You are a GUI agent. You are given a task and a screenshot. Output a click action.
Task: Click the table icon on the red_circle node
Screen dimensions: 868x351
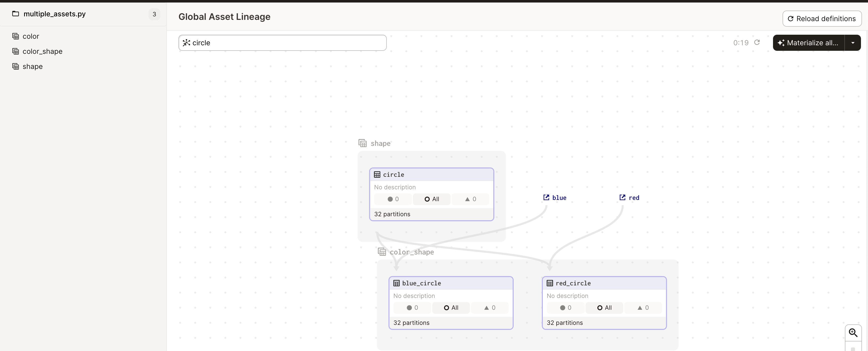point(550,283)
